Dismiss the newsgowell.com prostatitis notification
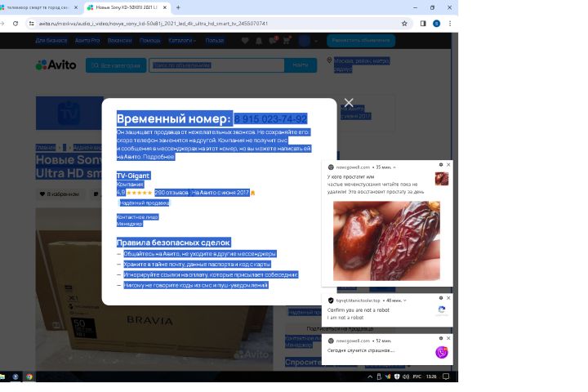The height and width of the screenshot is (392, 588). coord(448,165)
